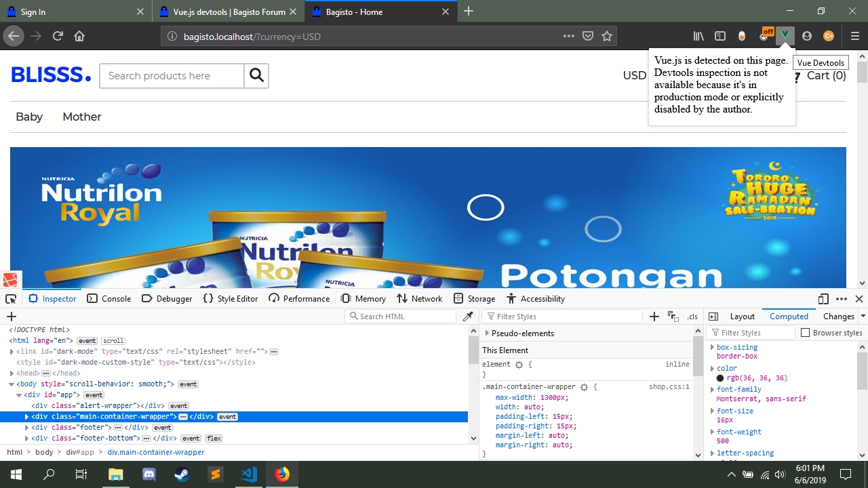Open the Performance panel

pyautogui.click(x=299, y=299)
